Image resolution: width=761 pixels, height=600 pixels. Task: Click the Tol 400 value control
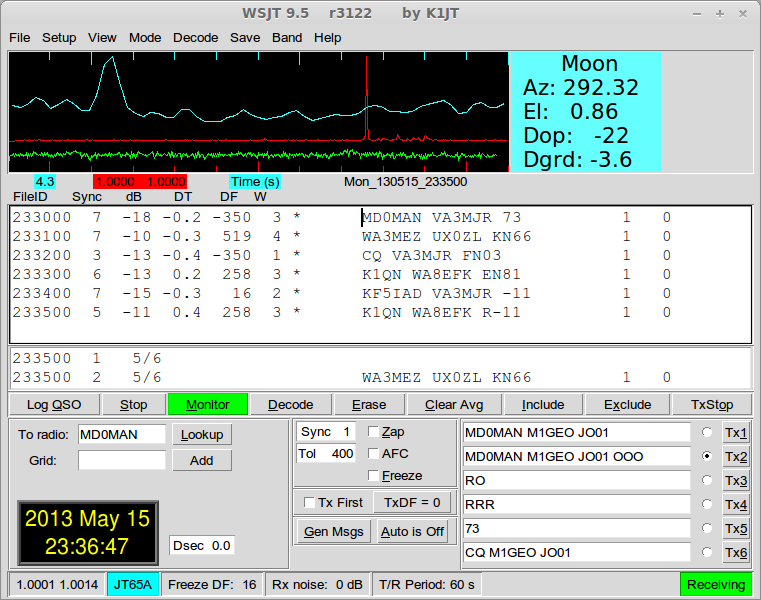click(x=326, y=453)
